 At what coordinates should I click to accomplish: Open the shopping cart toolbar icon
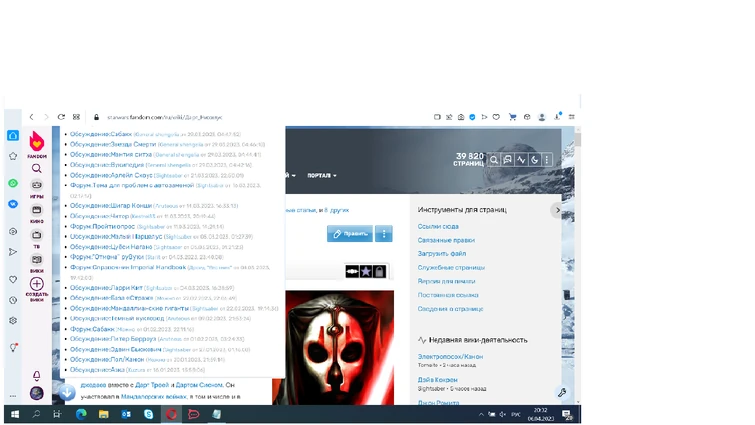click(x=512, y=117)
